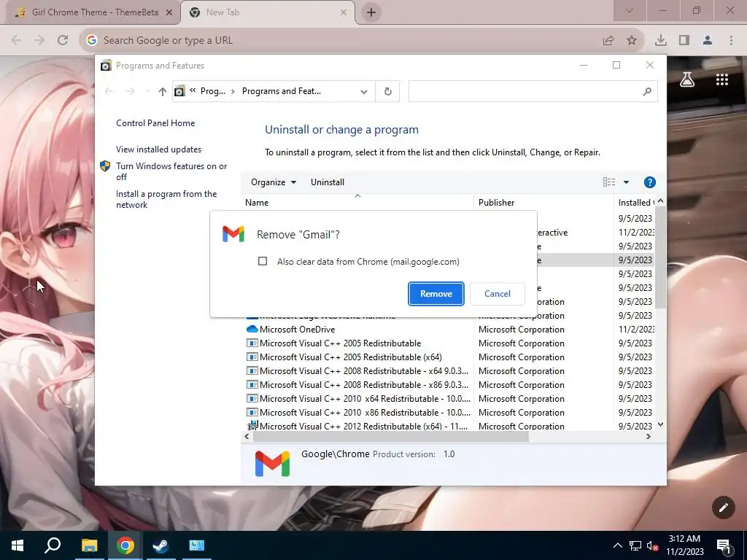This screenshot has width=747, height=560.
Task: Open Chrome three-dot menu
Action: tap(731, 41)
